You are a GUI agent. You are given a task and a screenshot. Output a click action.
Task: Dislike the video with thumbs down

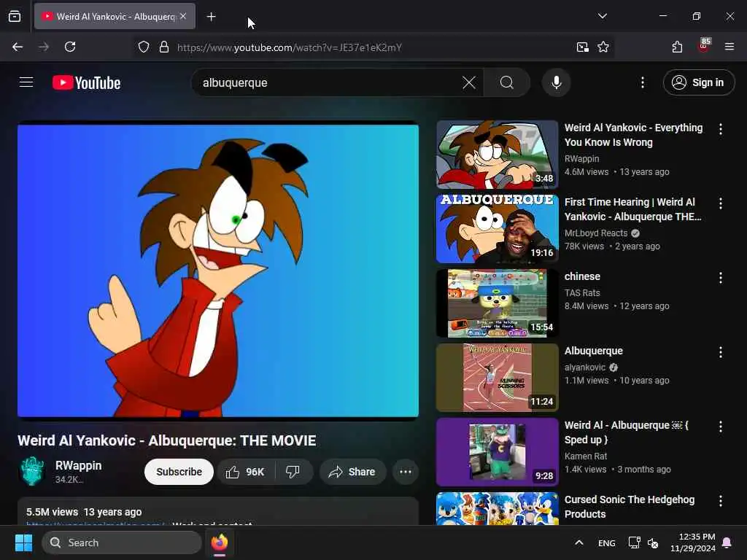293,472
